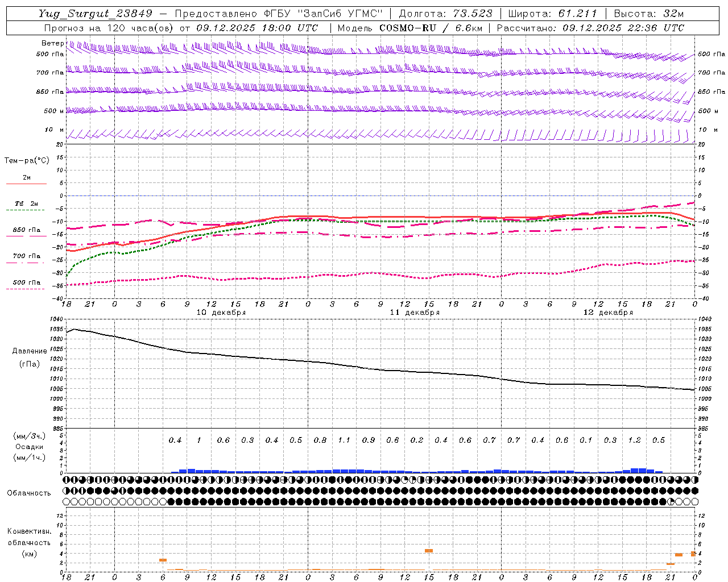728x582 pixels.
Task: Click the precipitation value 1.2
Action: [634, 440]
